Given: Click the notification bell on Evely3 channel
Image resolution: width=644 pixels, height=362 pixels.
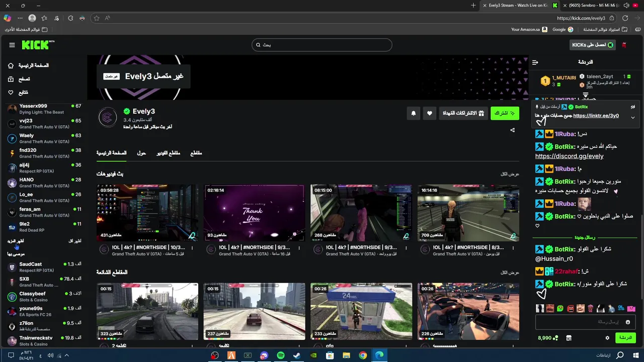Looking at the screenshot, I should click(x=414, y=114).
